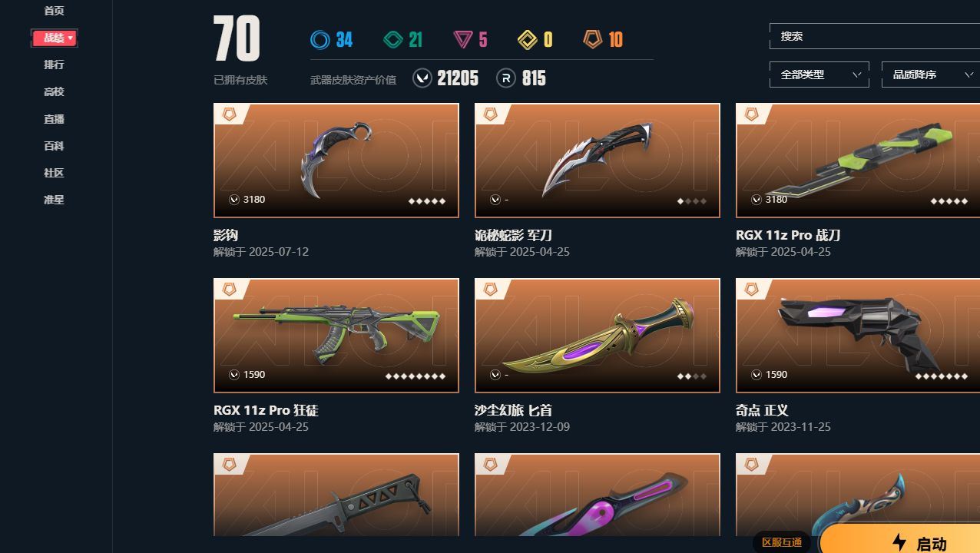Screen dimensions: 980x553
Task: Click the tier badge on 影钩 card
Action: [229, 114]
